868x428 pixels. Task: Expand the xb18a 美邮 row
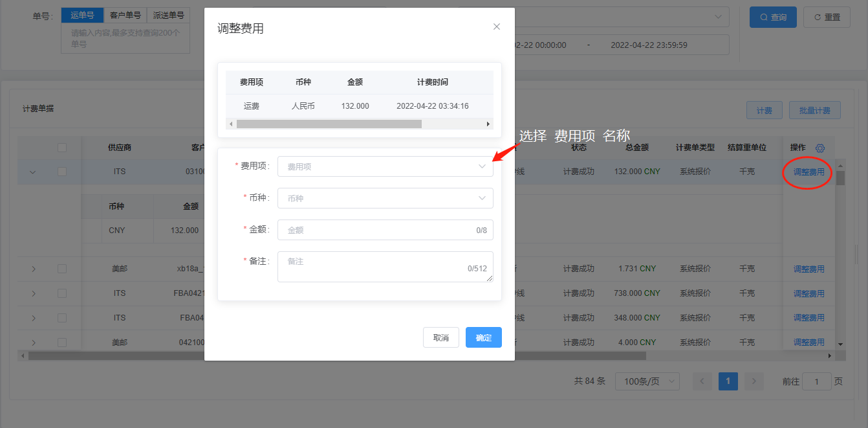coord(34,269)
